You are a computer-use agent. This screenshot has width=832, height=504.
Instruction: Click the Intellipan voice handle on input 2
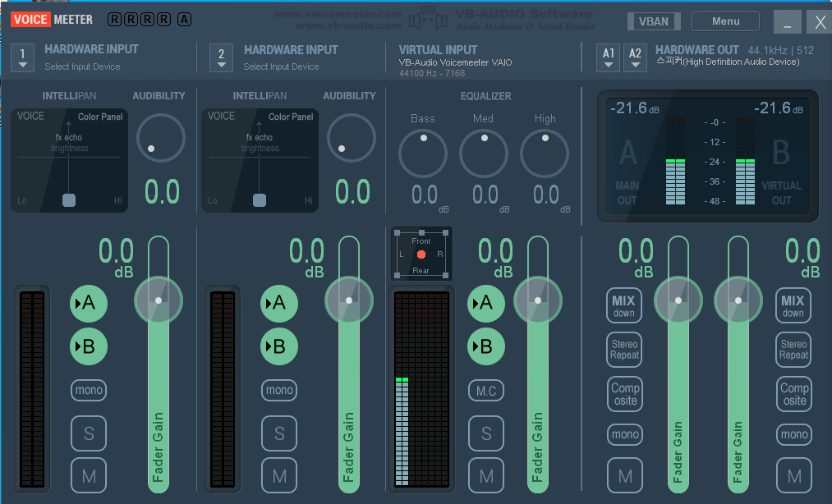coord(260,200)
